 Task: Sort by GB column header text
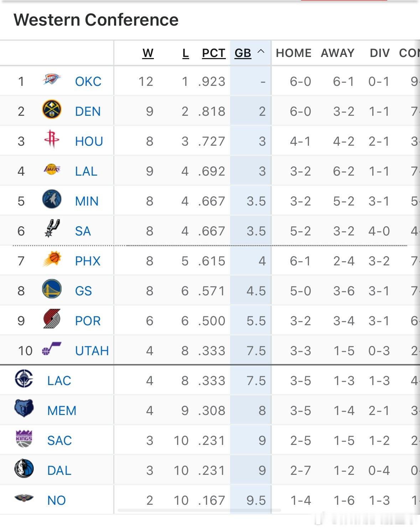[x=243, y=53]
